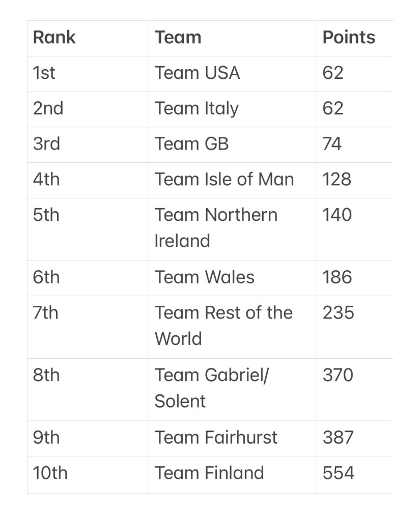420x521 pixels.
Task: Select the Team USA cell
Action: [197, 73]
